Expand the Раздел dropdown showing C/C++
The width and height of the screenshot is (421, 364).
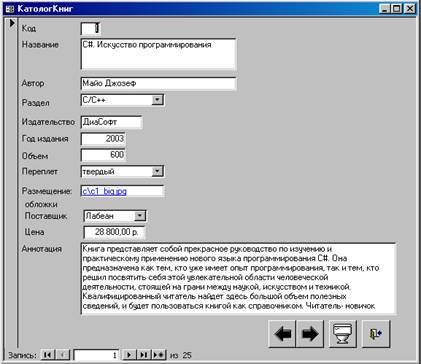157,100
